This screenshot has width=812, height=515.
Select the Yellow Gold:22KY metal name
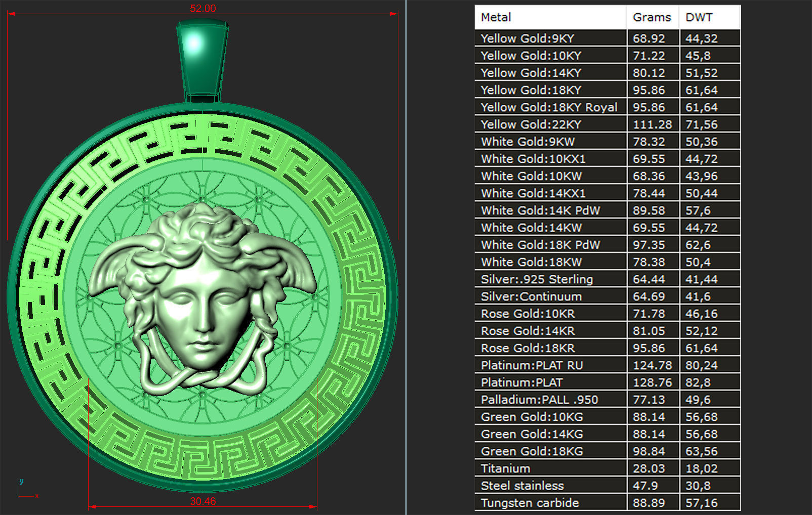tap(531, 124)
